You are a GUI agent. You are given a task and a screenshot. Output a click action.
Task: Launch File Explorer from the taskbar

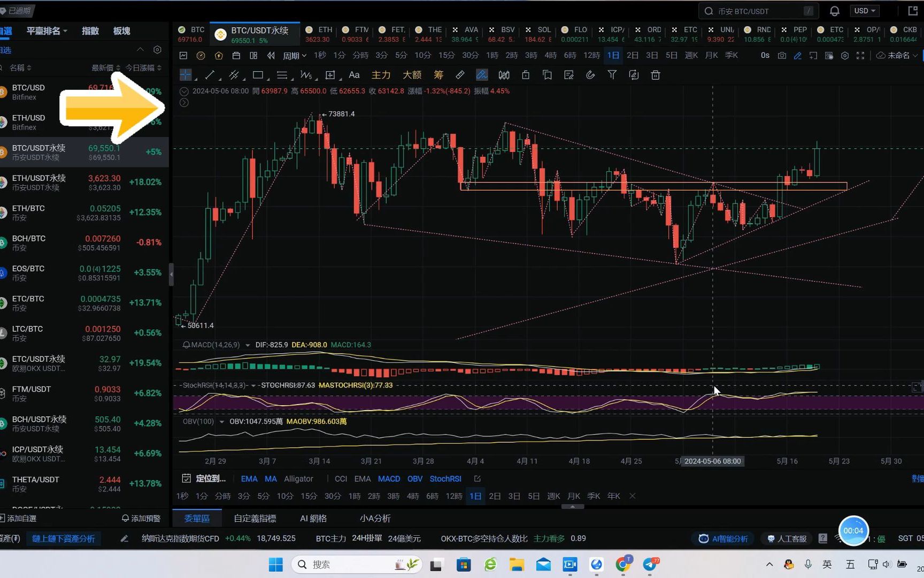(x=517, y=565)
